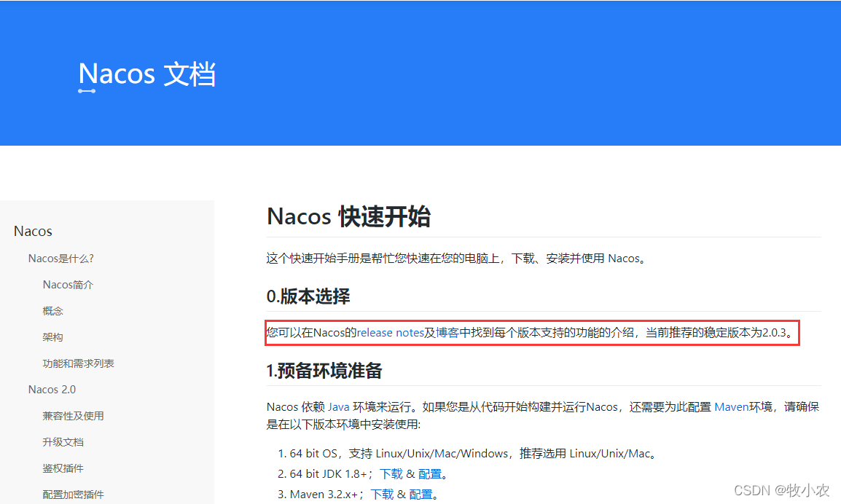Click the 1.预备环境准备 heading
This screenshot has height=504, width=841.
pyautogui.click(x=324, y=371)
